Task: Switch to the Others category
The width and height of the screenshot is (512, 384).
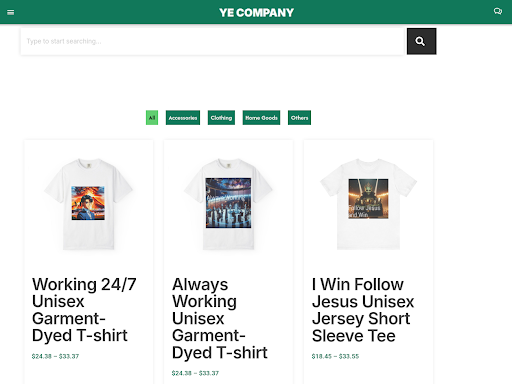Action: [x=299, y=118]
